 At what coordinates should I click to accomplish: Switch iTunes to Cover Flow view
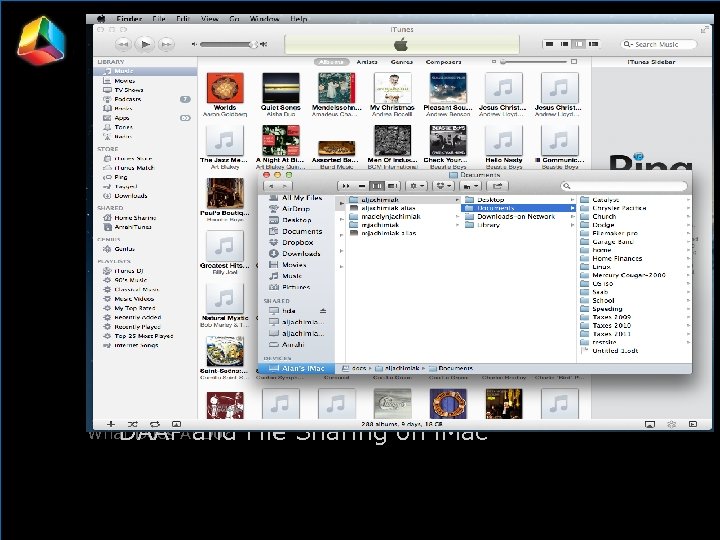coord(594,44)
